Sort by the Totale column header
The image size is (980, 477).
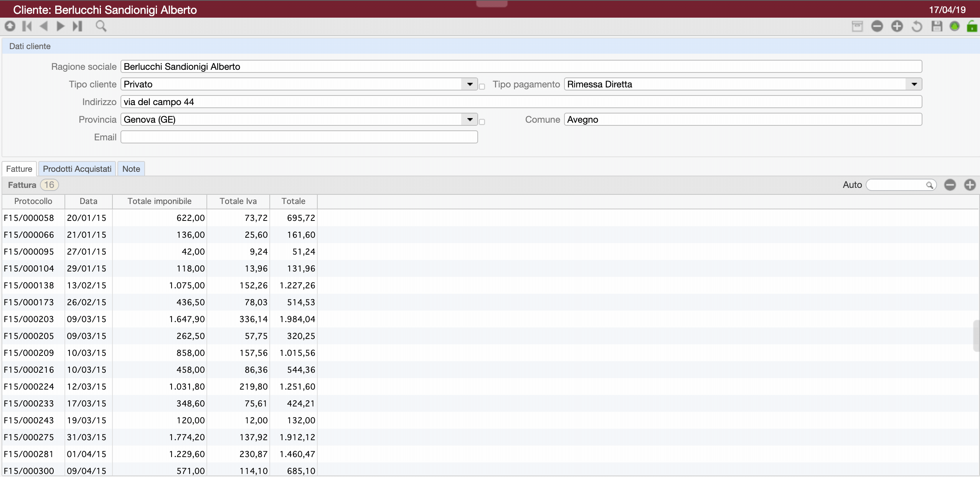click(294, 201)
